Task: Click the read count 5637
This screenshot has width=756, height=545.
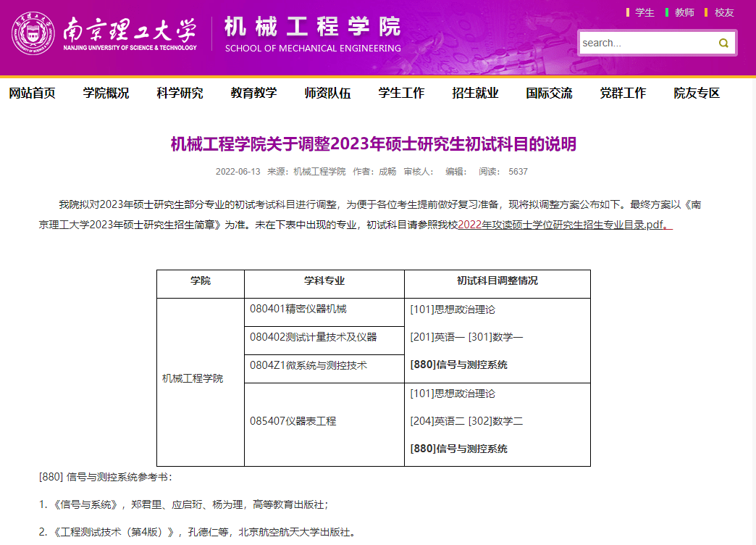Action: [x=518, y=172]
